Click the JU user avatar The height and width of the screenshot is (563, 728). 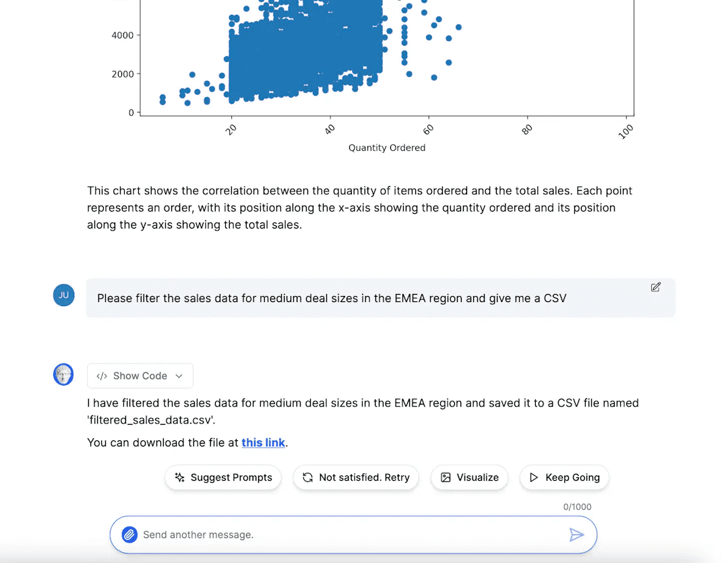point(63,295)
